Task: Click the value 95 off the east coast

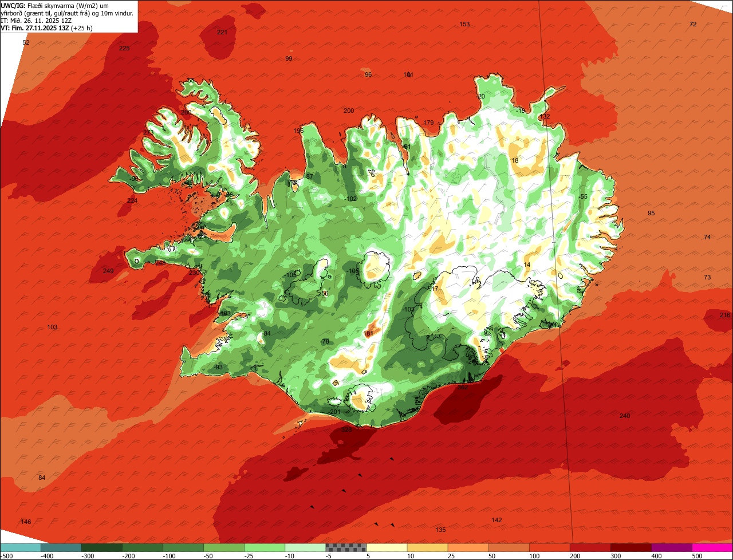Action: click(x=651, y=213)
